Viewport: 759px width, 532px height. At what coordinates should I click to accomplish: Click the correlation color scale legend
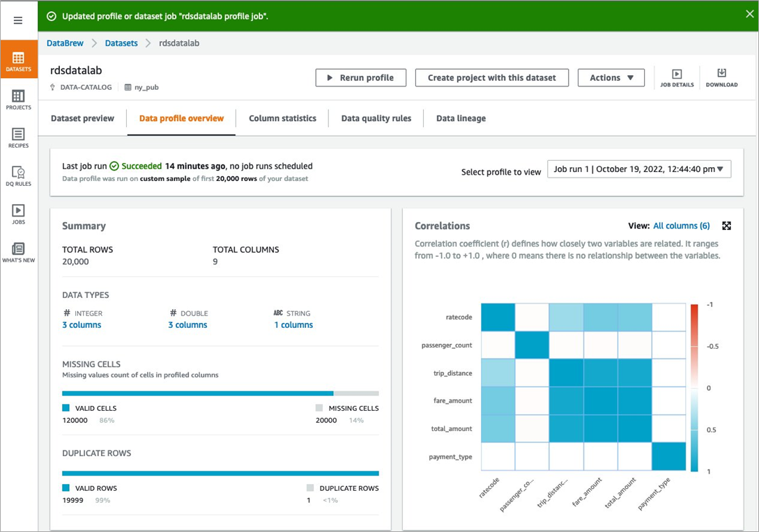click(694, 388)
